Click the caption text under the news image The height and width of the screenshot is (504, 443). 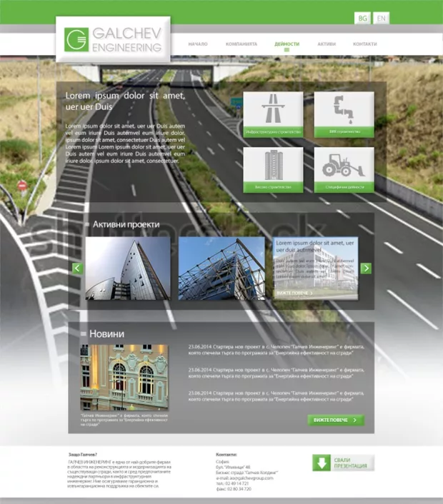point(124,420)
